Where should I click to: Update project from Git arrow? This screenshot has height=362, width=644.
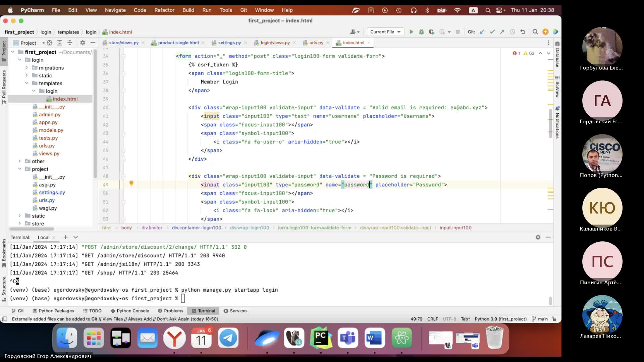click(x=482, y=32)
